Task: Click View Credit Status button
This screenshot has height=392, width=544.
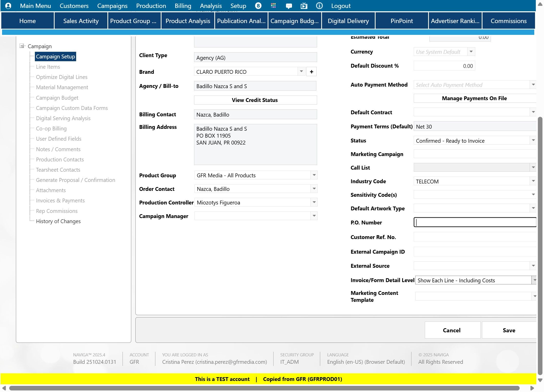Action: 255,100
